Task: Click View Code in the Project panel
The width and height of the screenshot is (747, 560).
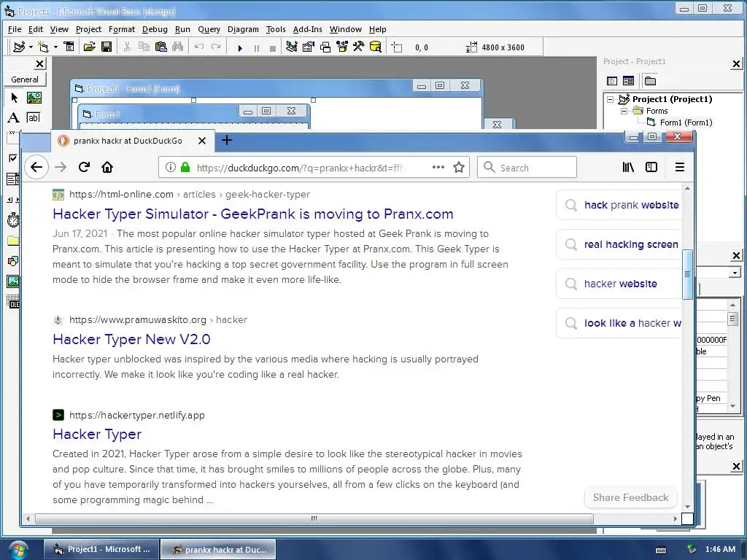Action: click(612, 81)
